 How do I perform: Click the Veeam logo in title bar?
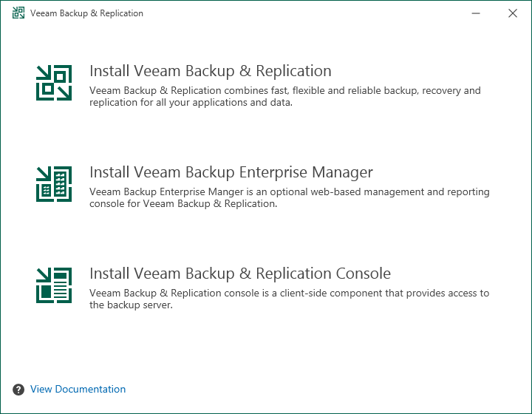18,13
